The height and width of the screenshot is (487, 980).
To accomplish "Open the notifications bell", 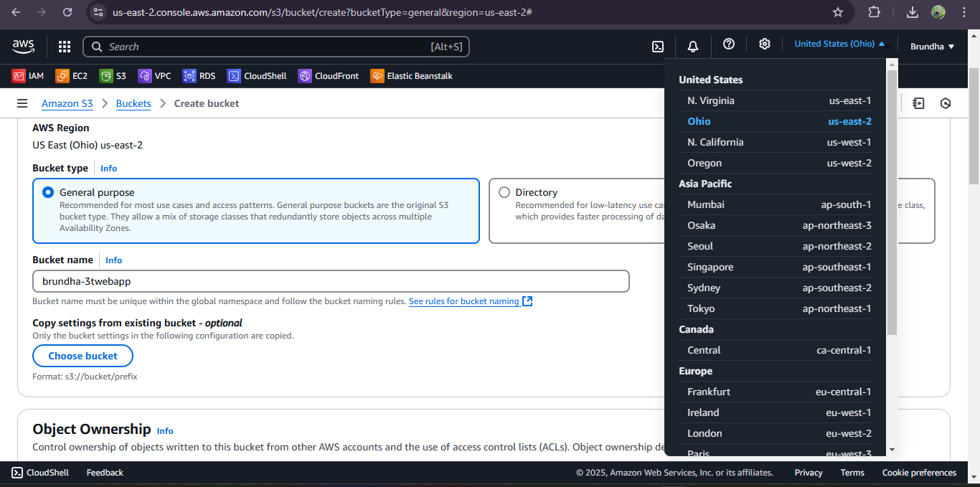I will (693, 47).
